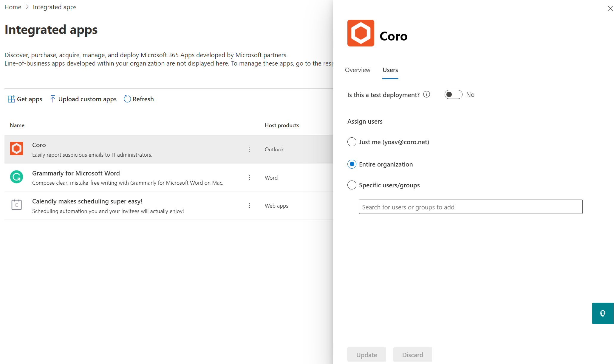Viewport: 614px width, 364px height.
Task: Click the Coro app icon in the list
Action: tap(16, 148)
